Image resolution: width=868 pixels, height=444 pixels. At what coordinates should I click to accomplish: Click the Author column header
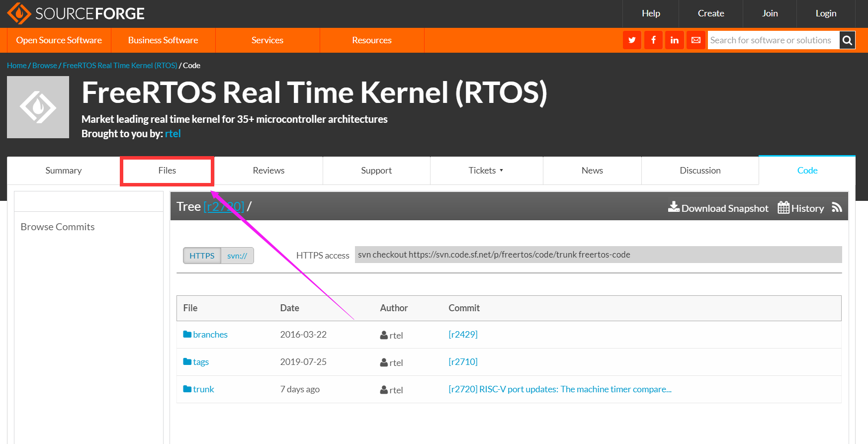394,308
